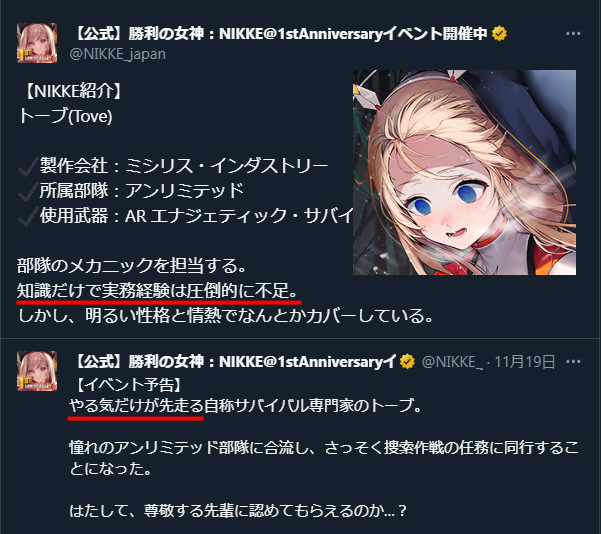
Task: Click the verified badge beside the @NIKKE_ handle
Action: click(x=407, y=361)
